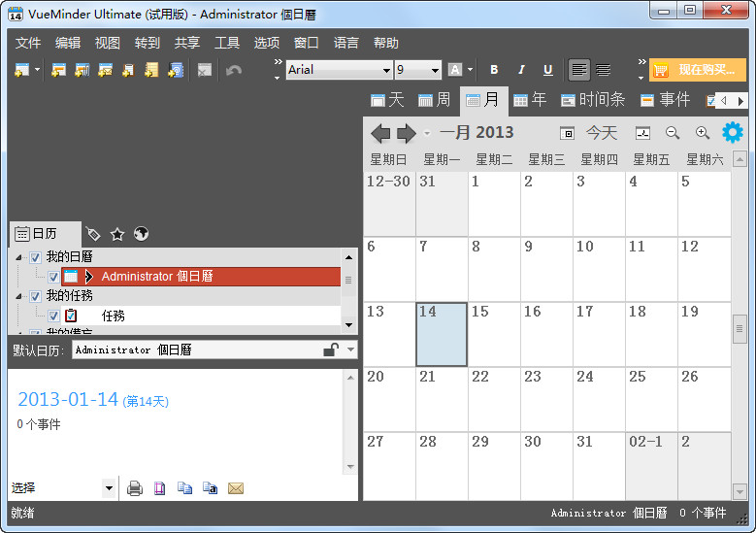Image resolution: width=756 pixels, height=533 pixels.
Task: Open the 选择 dropdown at bottom
Action: point(109,488)
